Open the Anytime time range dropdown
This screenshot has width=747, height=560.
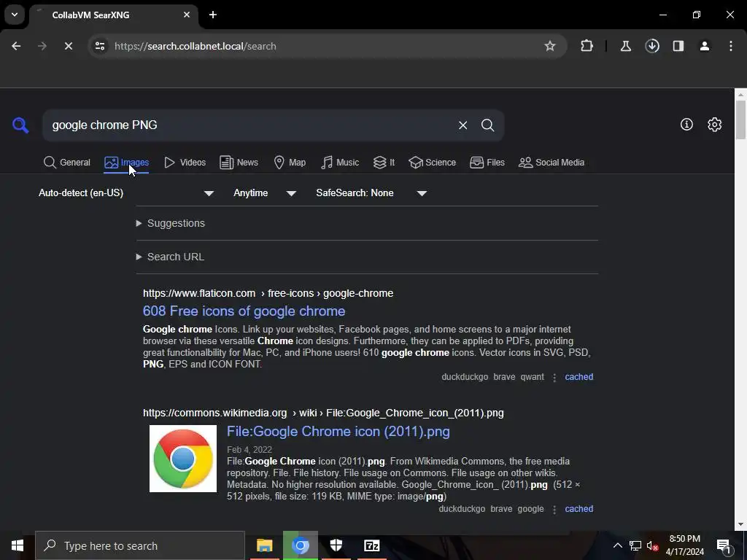pos(264,192)
